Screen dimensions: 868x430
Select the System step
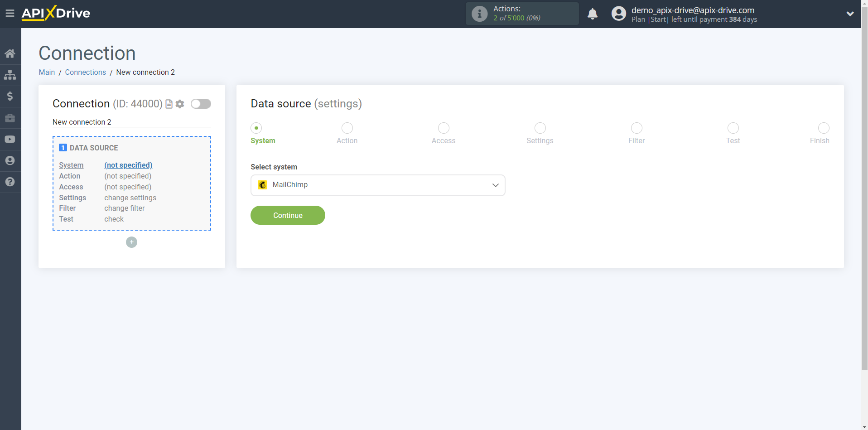pos(256,128)
